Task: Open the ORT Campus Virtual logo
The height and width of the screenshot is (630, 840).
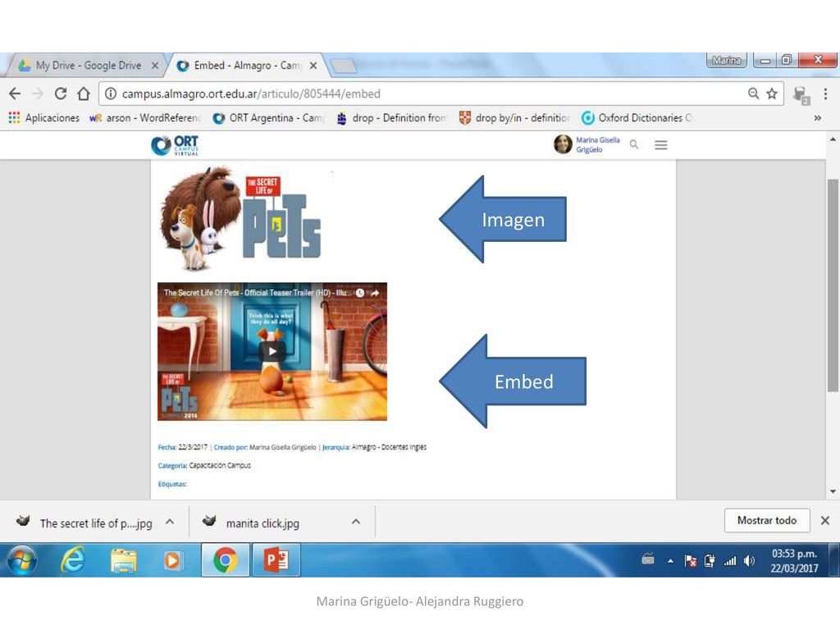Action: [175, 145]
